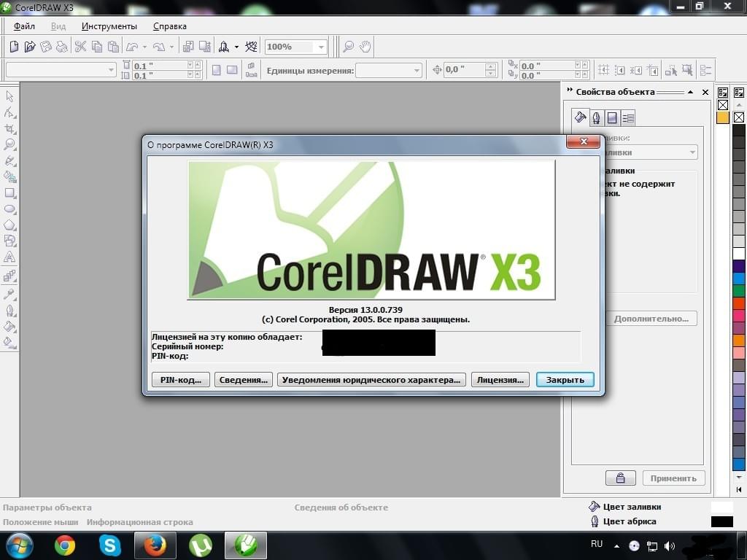Pick the green swatch in color palette
The image size is (747, 560).
pos(739,290)
